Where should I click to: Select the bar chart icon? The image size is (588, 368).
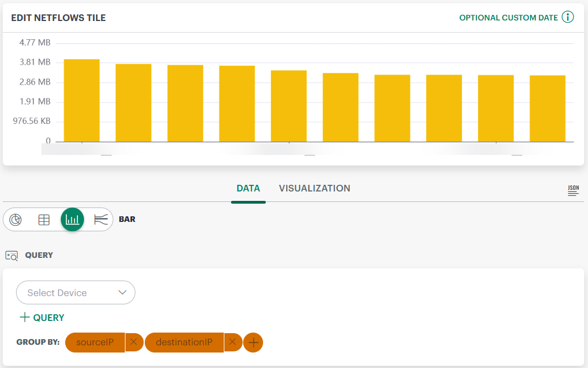point(72,220)
